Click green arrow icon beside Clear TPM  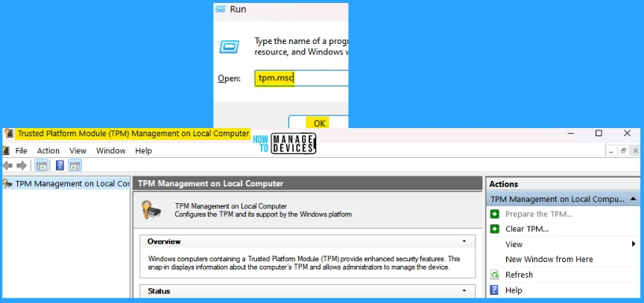tap(495, 229)
